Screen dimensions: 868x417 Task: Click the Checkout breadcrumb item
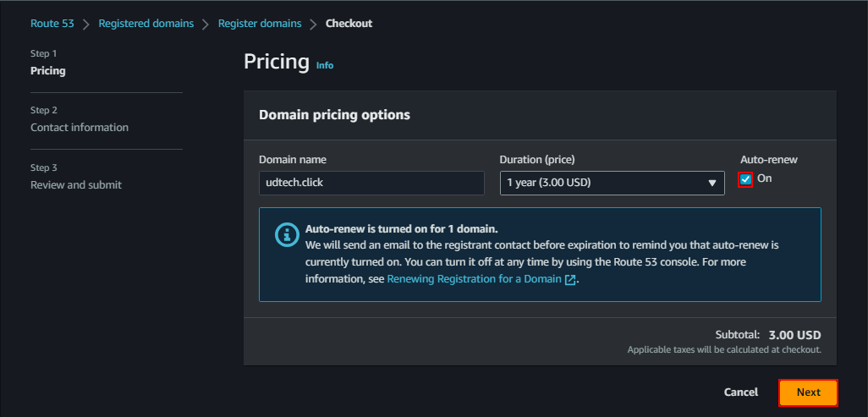point(349,24)
